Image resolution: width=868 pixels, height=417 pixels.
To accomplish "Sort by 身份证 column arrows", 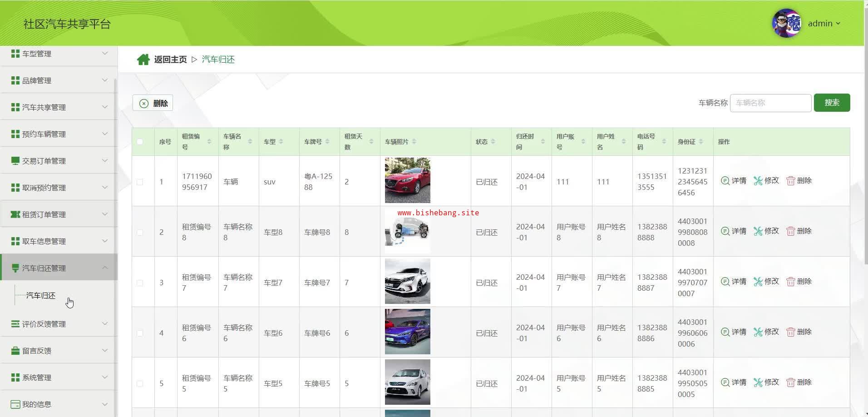I will 701,142.
